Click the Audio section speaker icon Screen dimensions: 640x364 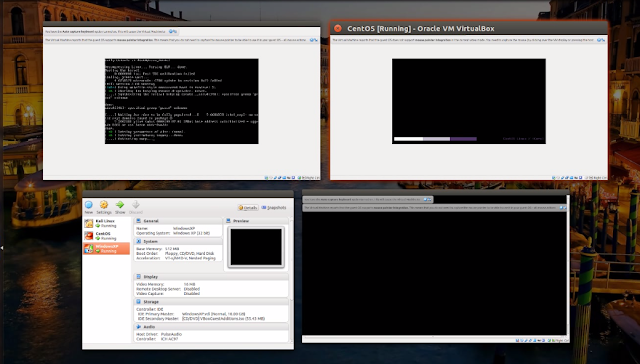[x=138, y=327]
